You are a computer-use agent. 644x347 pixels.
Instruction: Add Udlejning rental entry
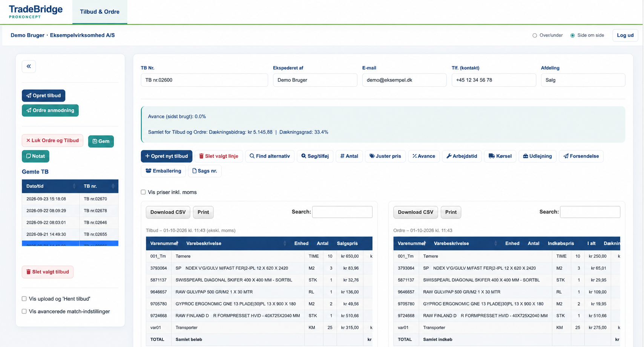tap(537, 156)
